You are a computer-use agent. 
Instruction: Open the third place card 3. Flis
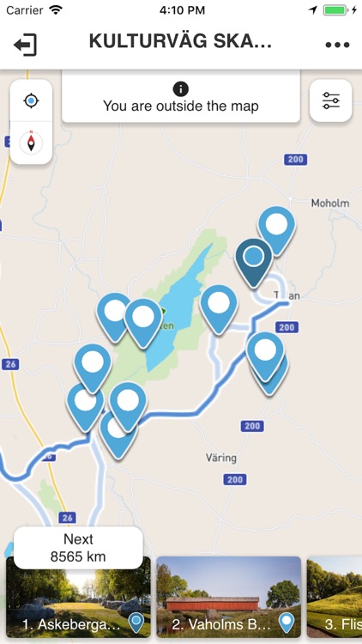pos(335,597)
